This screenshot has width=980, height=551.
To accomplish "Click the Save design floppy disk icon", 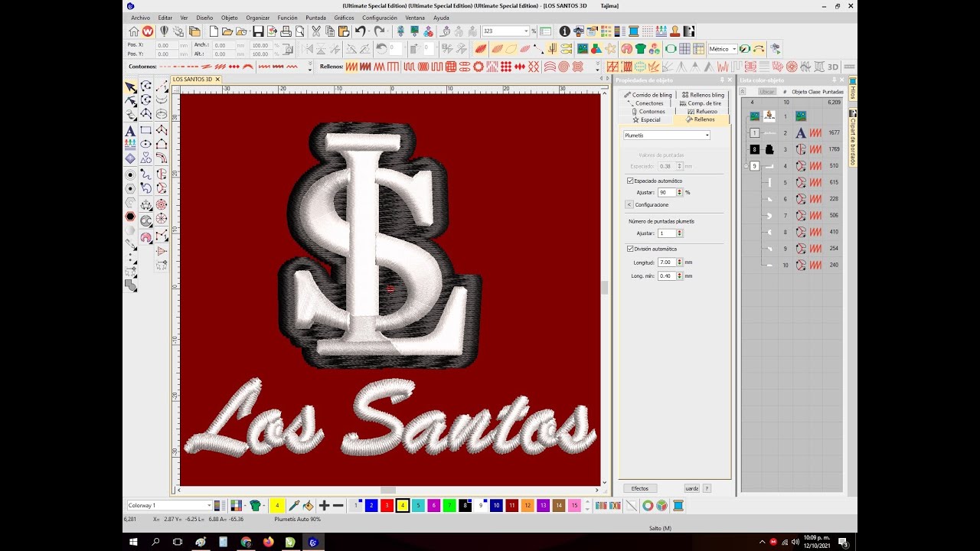I will coord(258,31).
